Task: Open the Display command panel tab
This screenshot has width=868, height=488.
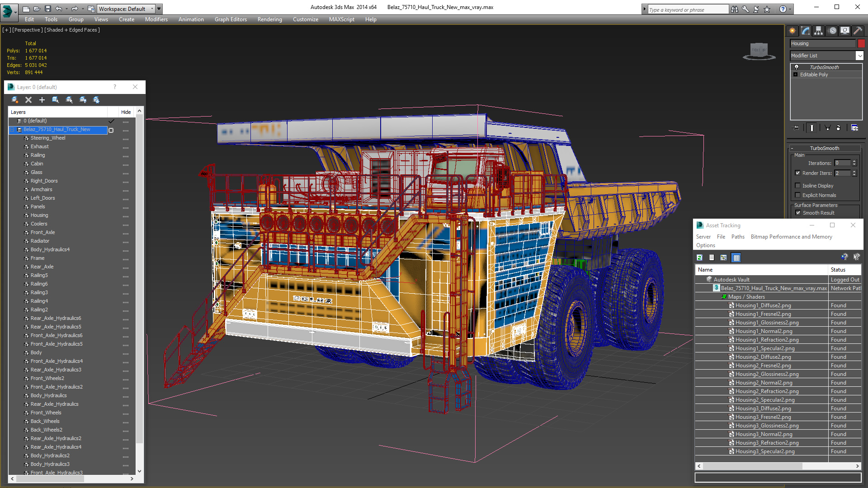Action: pyautogui.click(x=845, y=31)
